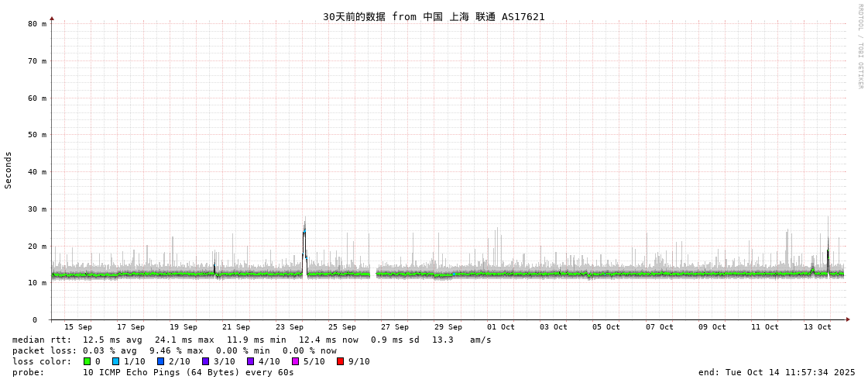The image size is (868, 383).
Task: Click the RRDTOOL / TOBI OETIKER watermark
Action: [859, 47]
